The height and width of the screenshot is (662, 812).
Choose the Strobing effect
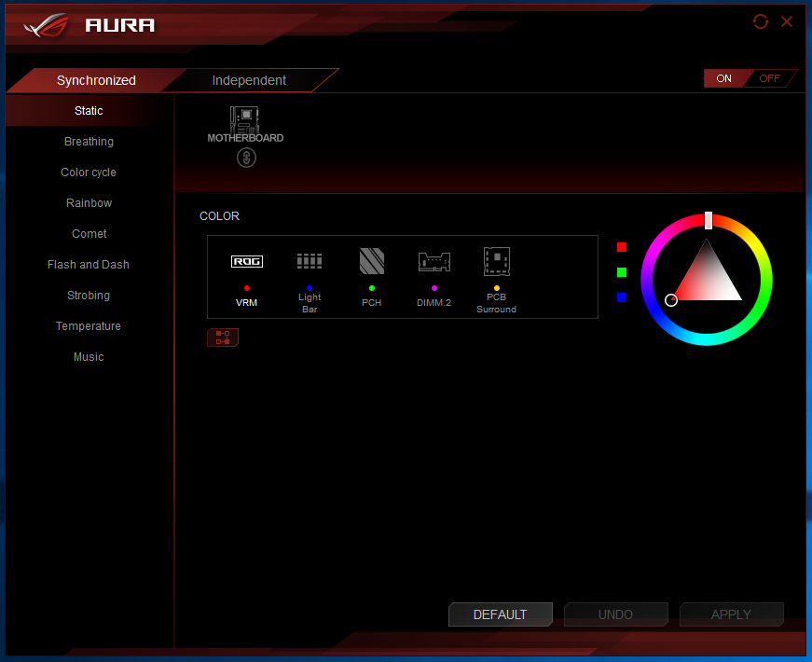(89, 296)
